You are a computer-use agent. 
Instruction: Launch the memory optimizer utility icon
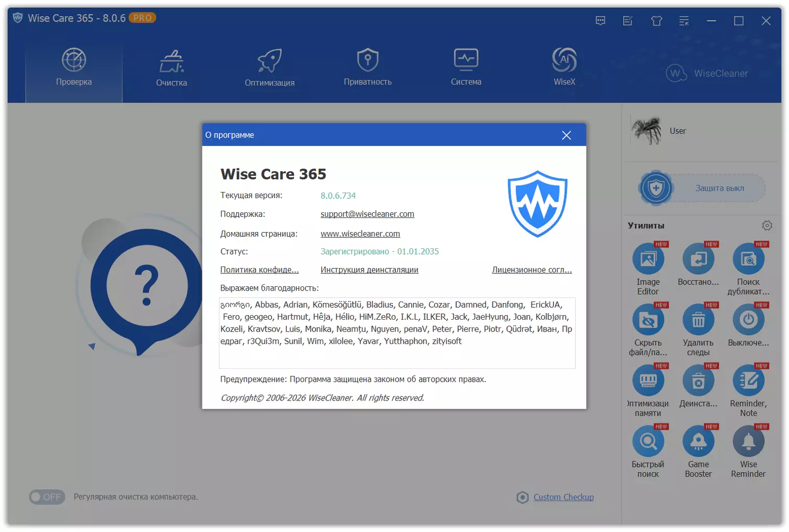[648, 380]
